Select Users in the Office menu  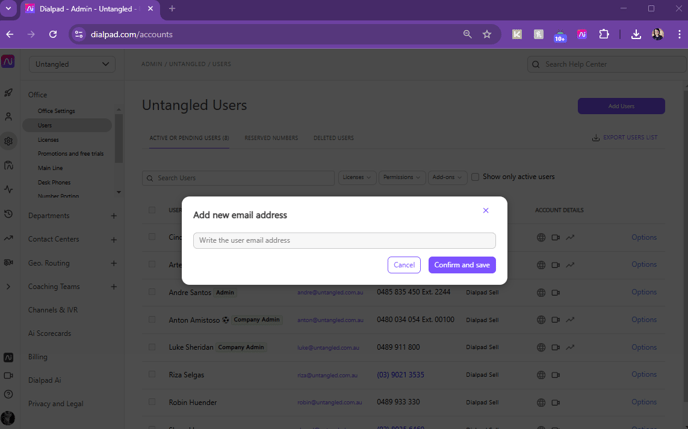(67, 125)
